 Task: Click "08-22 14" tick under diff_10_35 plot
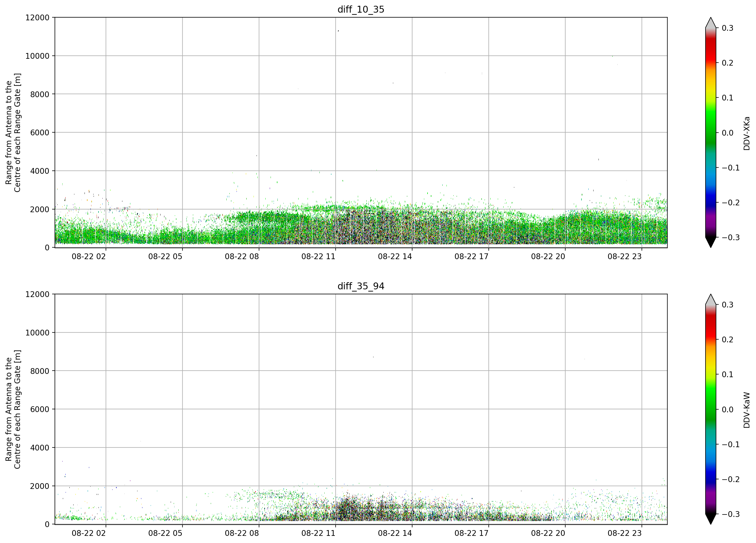(395, 256)
